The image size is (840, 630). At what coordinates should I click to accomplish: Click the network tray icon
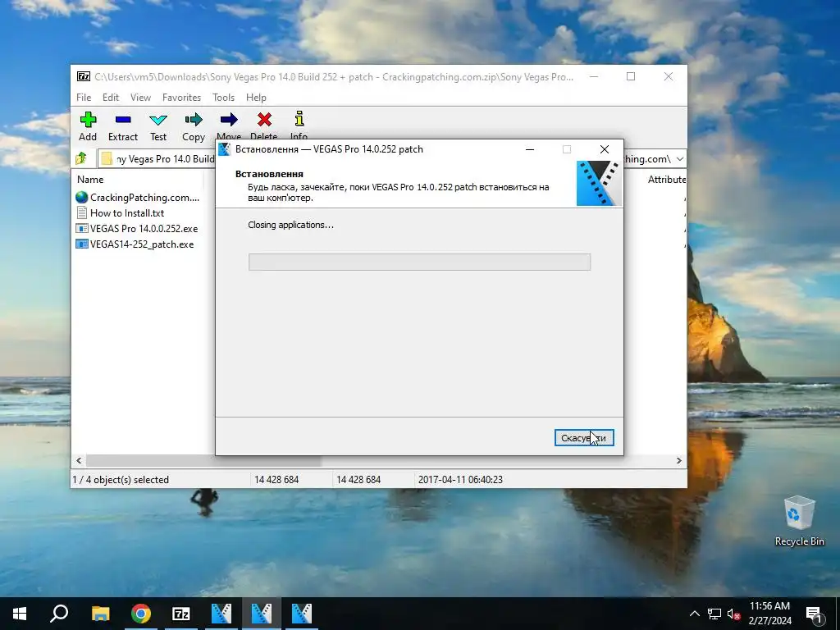click(x=714, y=614)
